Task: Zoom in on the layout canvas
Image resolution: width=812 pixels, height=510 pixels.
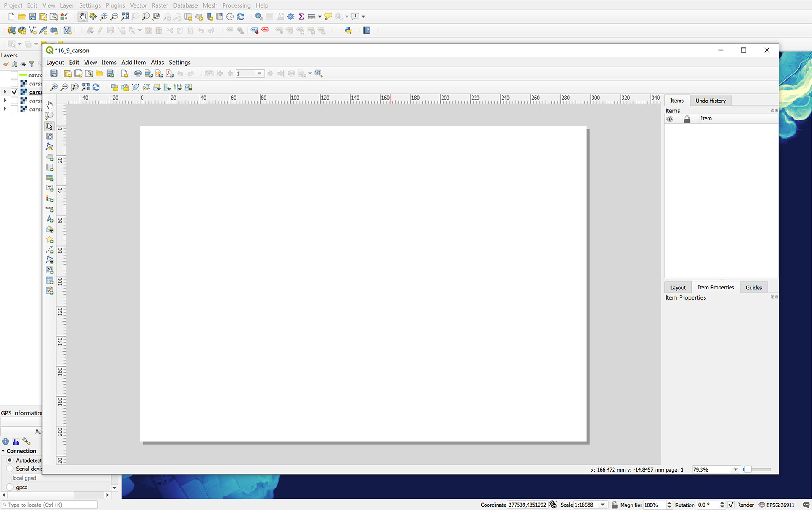Action: click(54, 87)
